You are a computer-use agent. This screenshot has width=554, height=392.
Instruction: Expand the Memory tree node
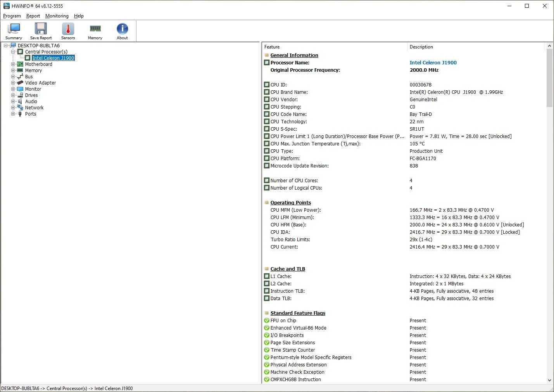[13, 71]
